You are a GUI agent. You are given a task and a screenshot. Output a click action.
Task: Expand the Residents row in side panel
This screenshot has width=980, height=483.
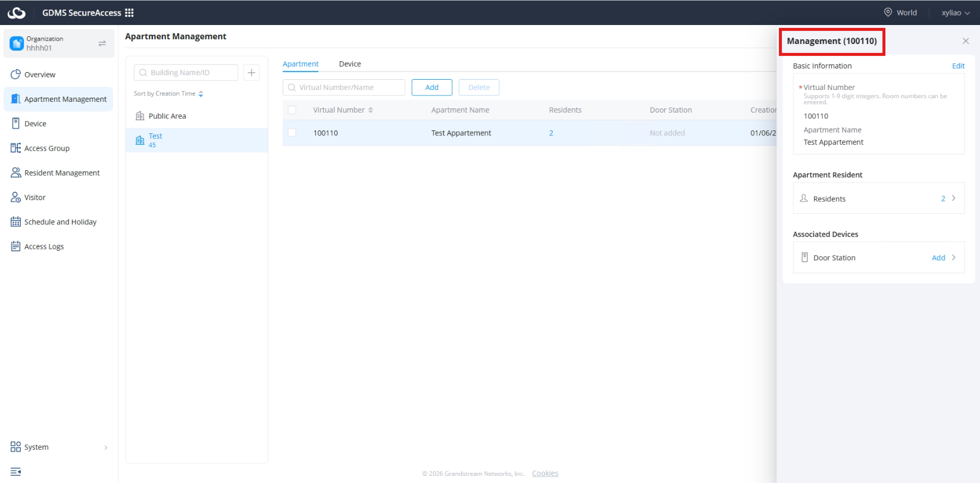point(878,198)
